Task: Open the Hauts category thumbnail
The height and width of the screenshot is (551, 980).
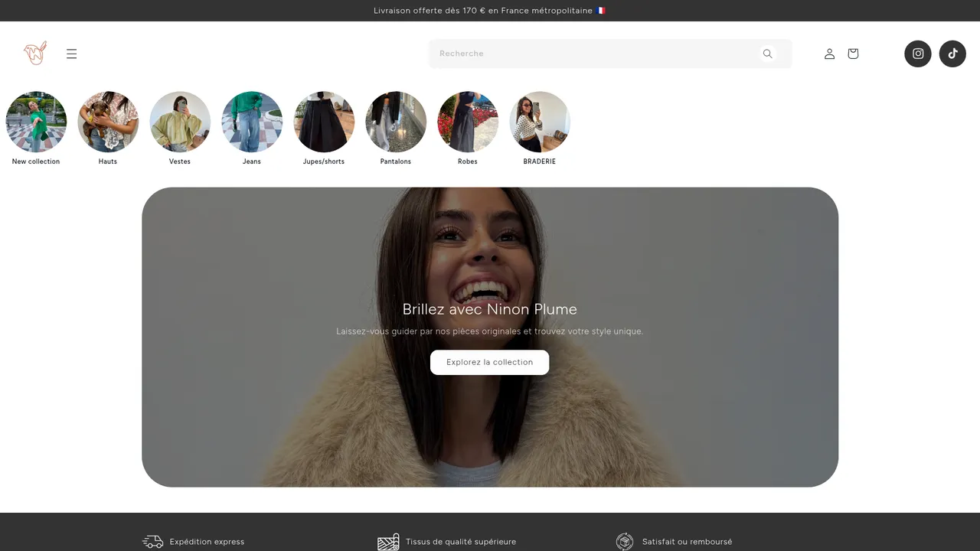Action: [x=108, y=122]
